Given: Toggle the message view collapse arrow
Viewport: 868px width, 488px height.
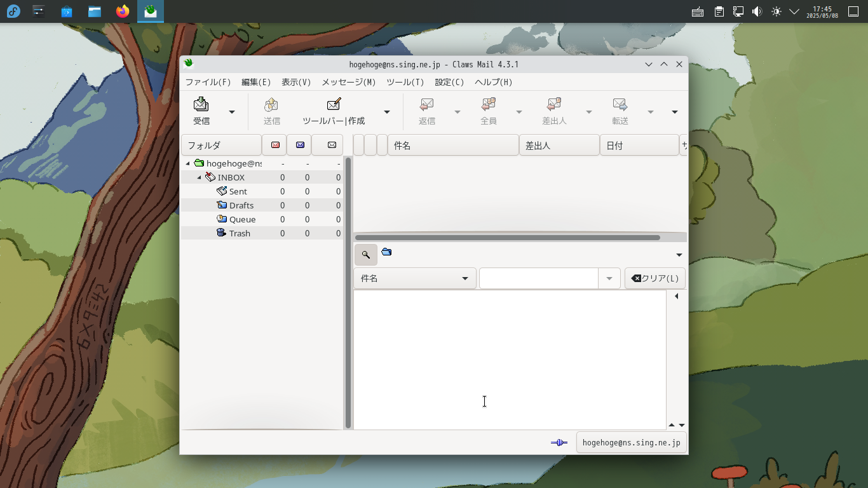Looking at the screenshot, I should point(676,296).
